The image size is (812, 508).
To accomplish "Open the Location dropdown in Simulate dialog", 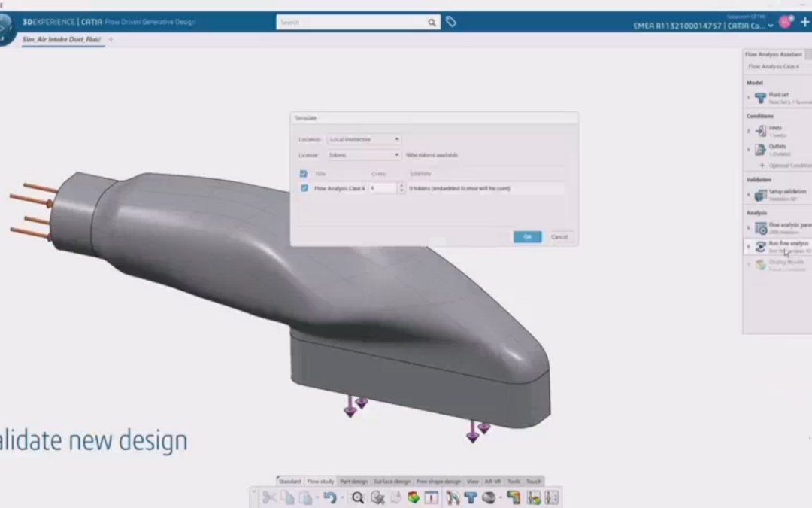I will pos(364,139).
